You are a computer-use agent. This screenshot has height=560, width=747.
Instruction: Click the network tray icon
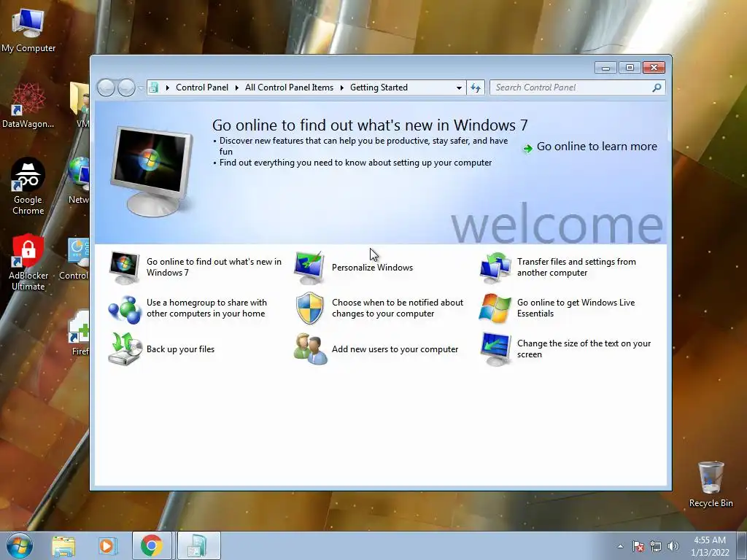656,546
